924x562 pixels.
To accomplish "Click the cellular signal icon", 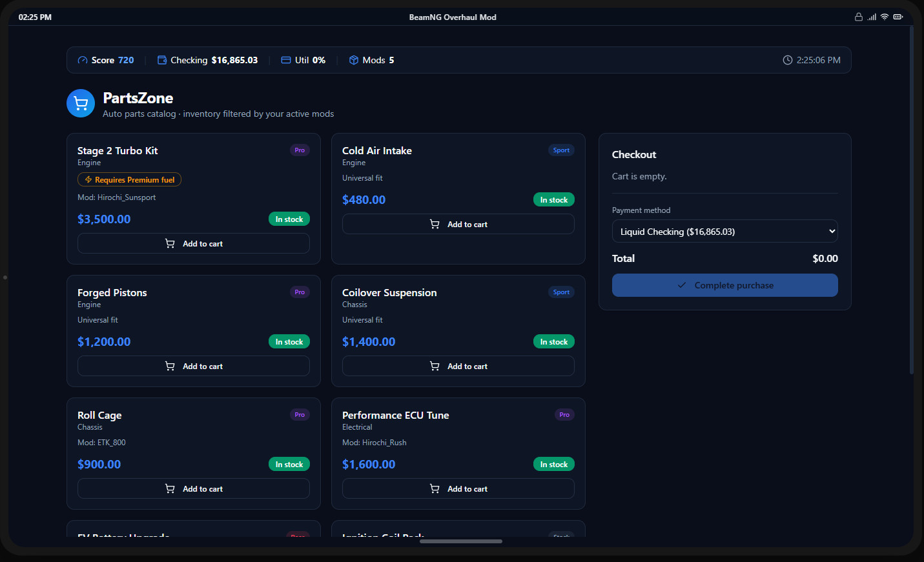I will pos(872,17).
